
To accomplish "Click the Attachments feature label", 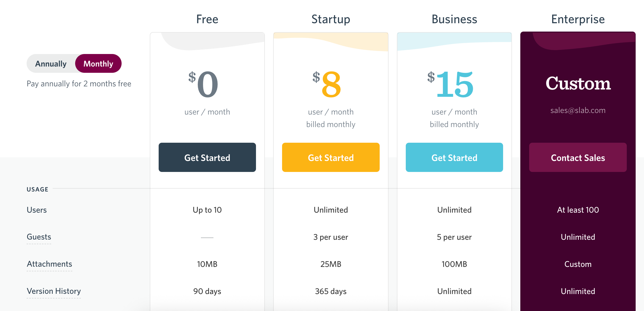I will click(49, 264).
